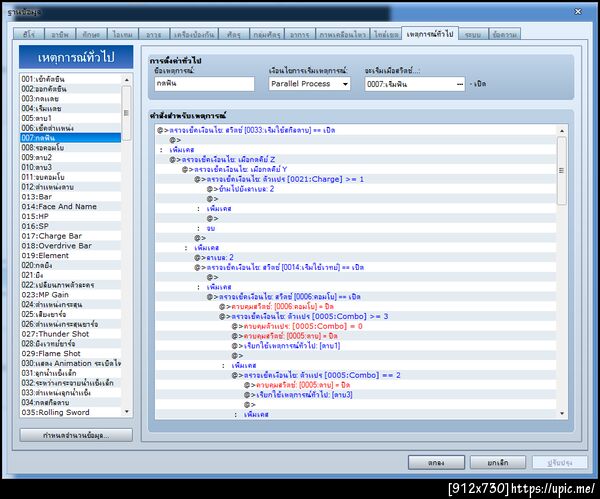Click the event name input field
Screen dimensions: 600x499
(204, 84)
